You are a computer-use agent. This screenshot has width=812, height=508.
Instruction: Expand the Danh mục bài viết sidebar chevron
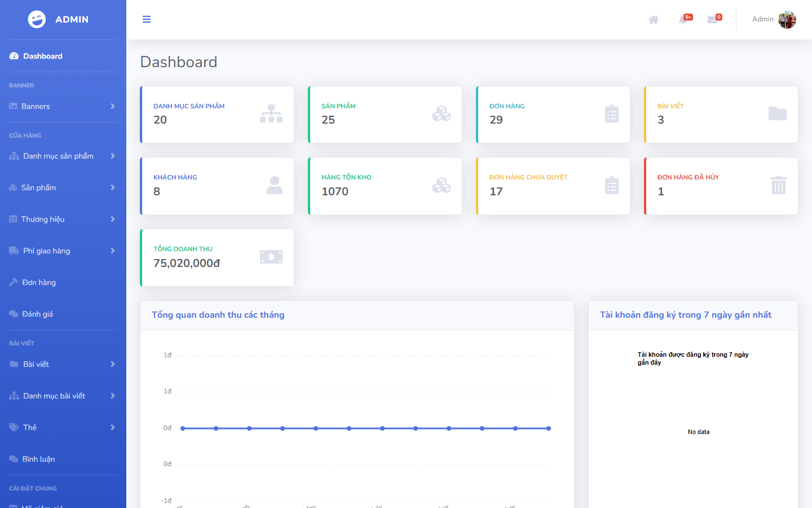point(113,396)
